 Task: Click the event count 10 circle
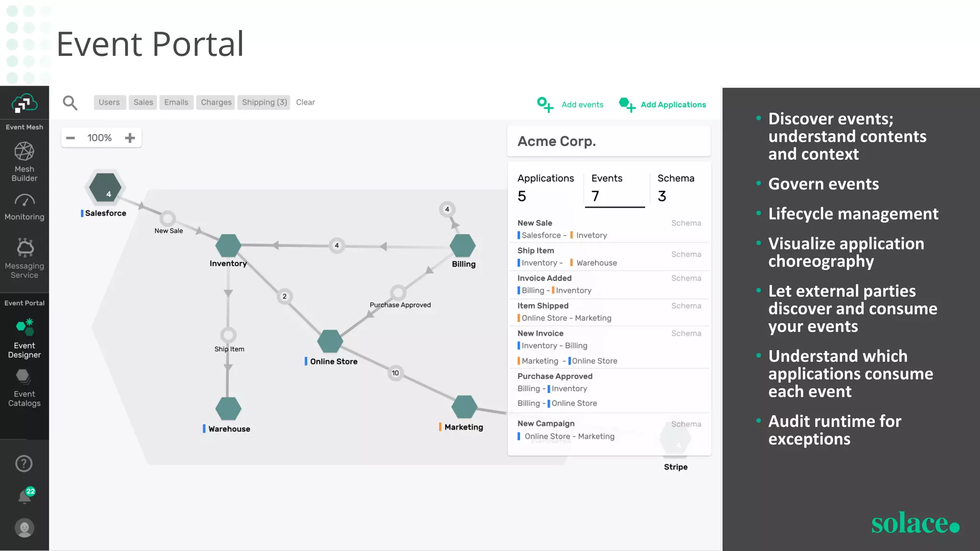coord(395,373)
